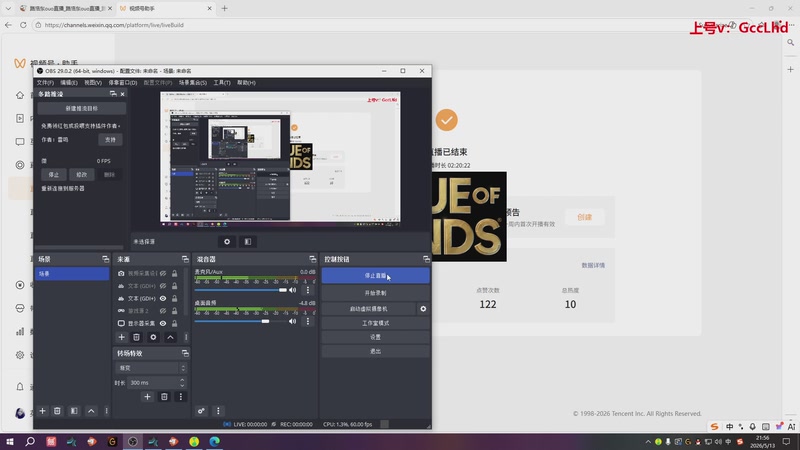Open source properties gear in Sources toolbar

(x=153, y=337)
